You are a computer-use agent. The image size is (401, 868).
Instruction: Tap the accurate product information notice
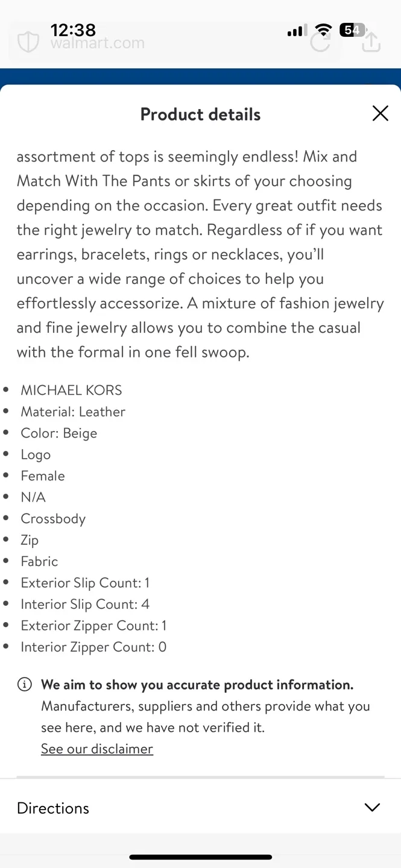point(197,685)
